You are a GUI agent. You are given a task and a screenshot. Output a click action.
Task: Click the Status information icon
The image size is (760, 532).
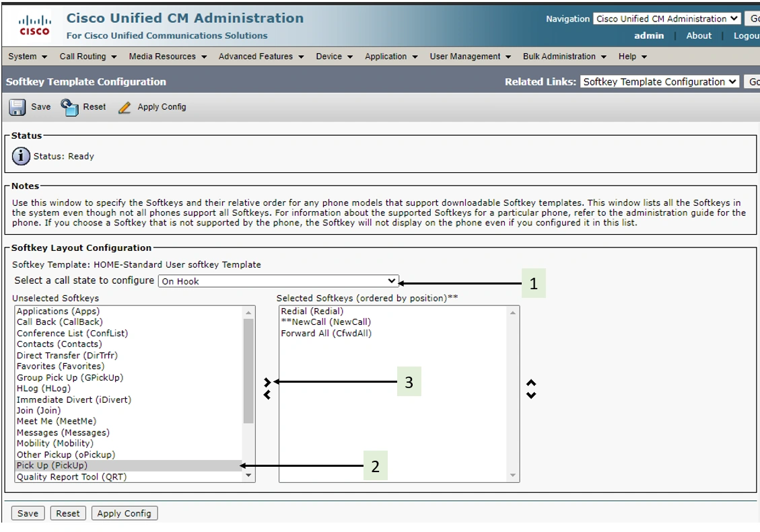pyautogui.click(x=21, y=156)
